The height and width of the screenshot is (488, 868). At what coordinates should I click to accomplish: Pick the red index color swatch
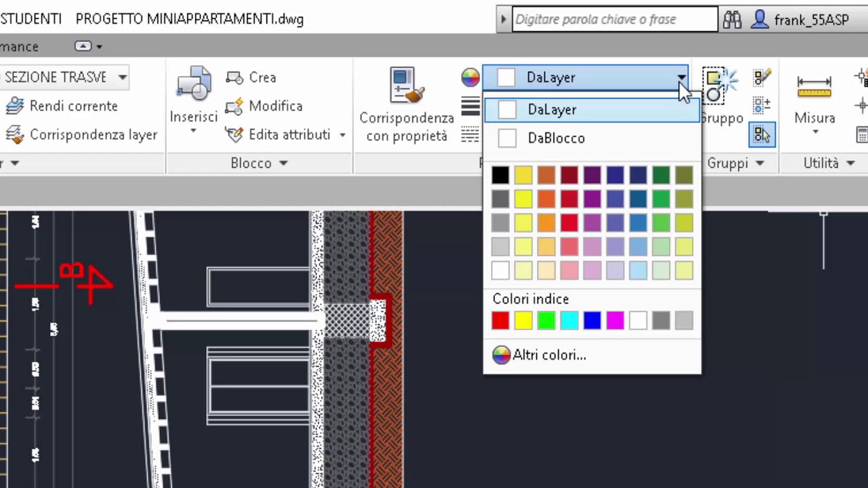point(500,321)
